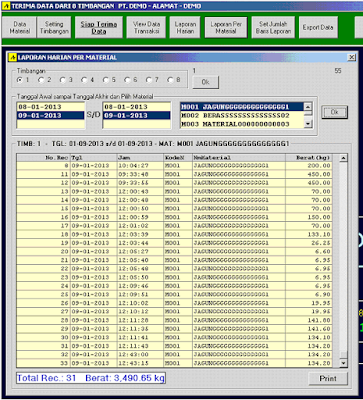Select start date 08-01-2013
The image size is (363, 400).
50,107
